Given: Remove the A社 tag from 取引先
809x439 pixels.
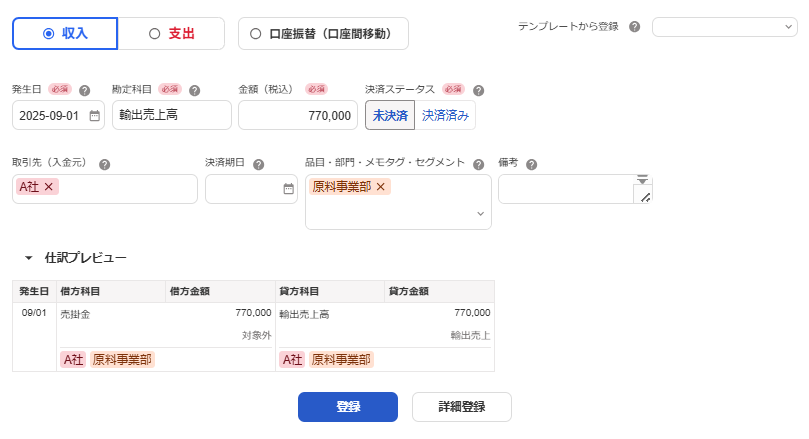Looking at the screenshot, I should point(49,187).
